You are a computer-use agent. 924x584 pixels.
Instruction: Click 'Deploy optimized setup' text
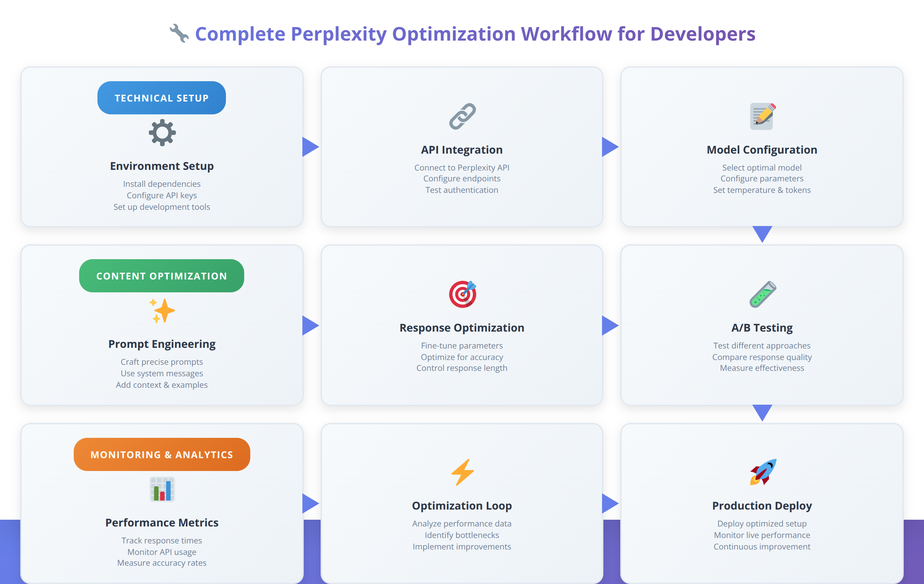[x=762, y=524]
